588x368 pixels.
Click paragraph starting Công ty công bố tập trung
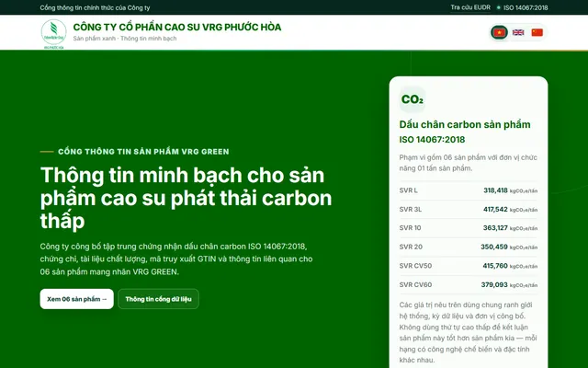click(x=176, y=259)
